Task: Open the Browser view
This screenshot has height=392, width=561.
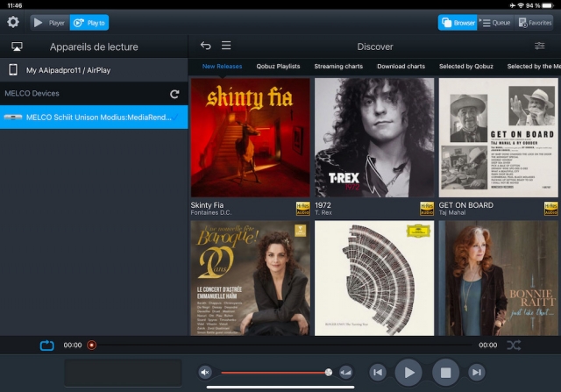Action: tap(458, 23)
